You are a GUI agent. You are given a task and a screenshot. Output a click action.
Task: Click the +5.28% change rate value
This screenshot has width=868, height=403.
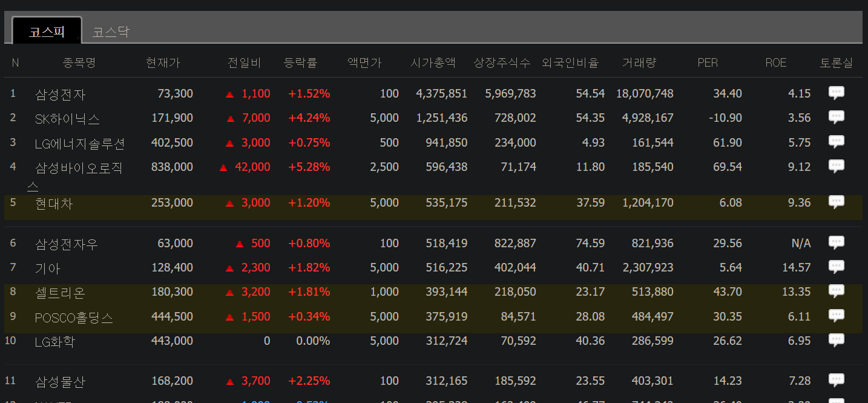(309, 167)
